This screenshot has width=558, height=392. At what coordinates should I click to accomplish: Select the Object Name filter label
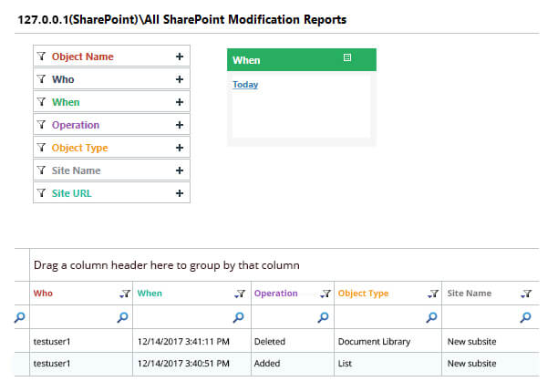[83, 57]
